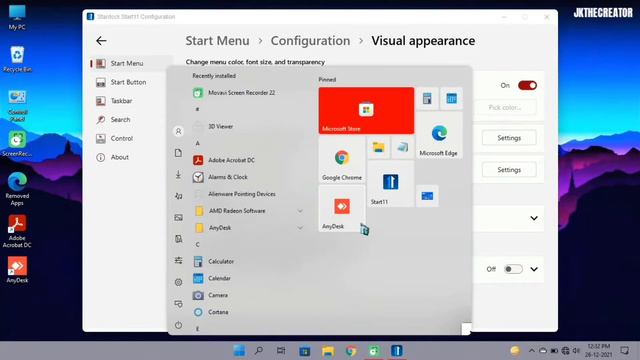Click the Task View icon on taskbar
This screenshot has height=360, width=640.
click(281, 351)
